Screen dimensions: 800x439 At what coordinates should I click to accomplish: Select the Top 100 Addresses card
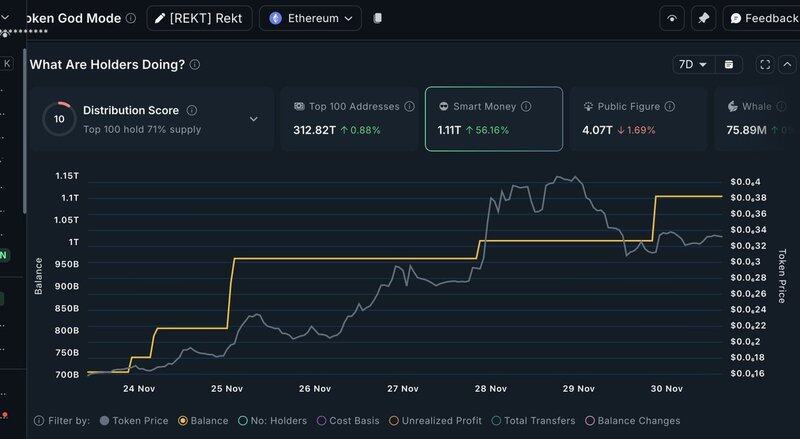click(x=346, y=118)
